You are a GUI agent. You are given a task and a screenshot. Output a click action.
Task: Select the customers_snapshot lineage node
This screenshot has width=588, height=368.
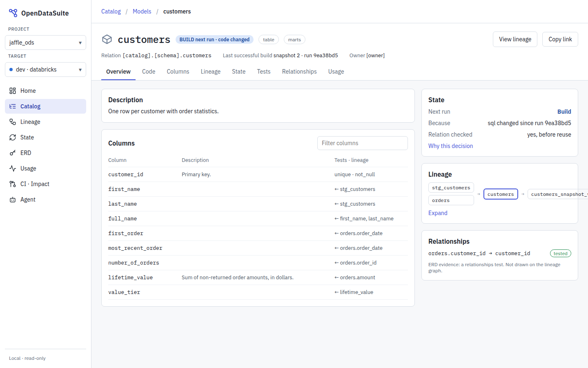pyautogui.click(x=558, y=194)
